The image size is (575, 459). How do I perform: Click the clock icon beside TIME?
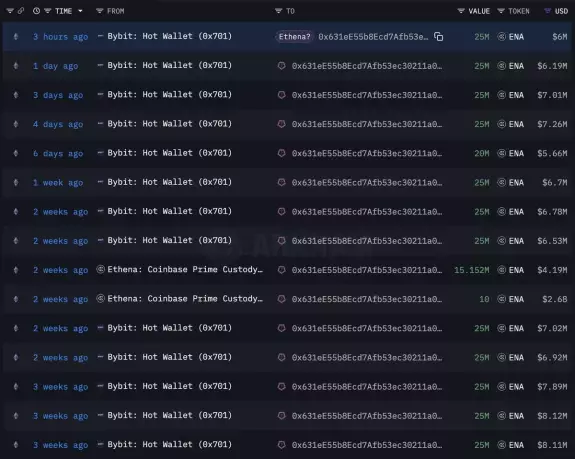click(x=36, y=11)
